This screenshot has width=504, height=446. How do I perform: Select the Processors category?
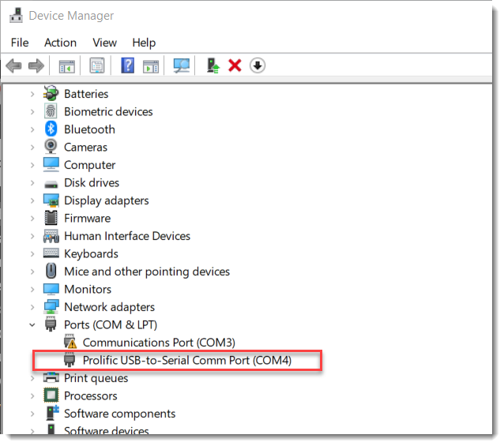coord(90,395)
